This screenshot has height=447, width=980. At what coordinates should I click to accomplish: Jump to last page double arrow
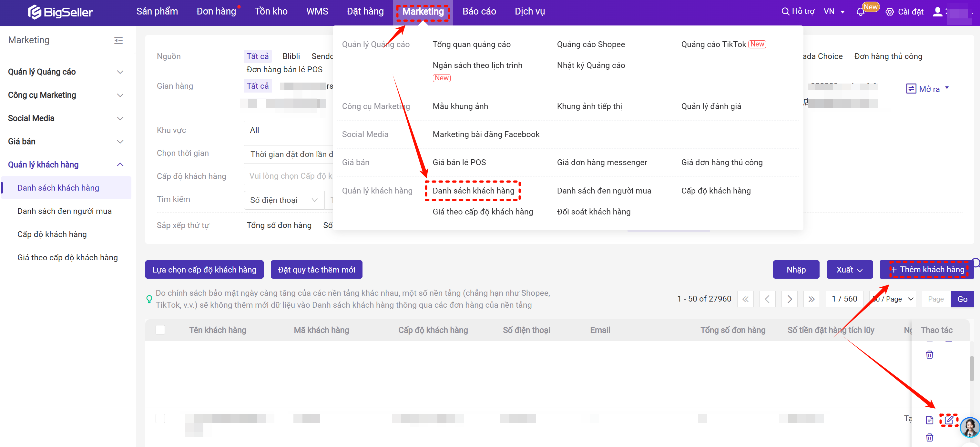pos(812,299)
